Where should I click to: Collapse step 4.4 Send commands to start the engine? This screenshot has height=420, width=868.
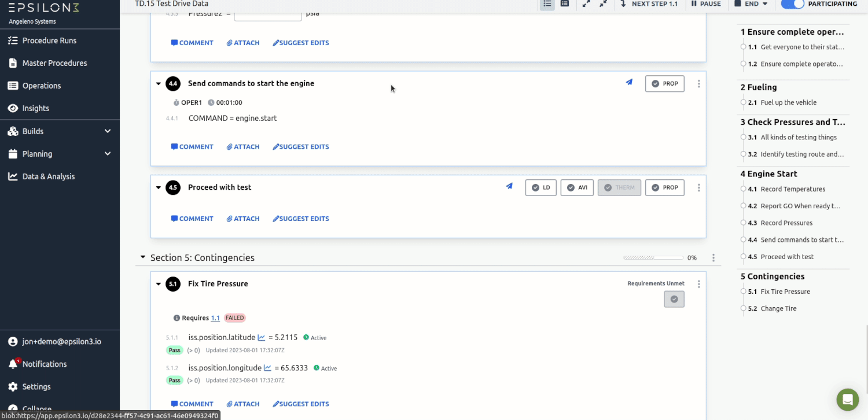pyautogui.click(x=158, y=83)
